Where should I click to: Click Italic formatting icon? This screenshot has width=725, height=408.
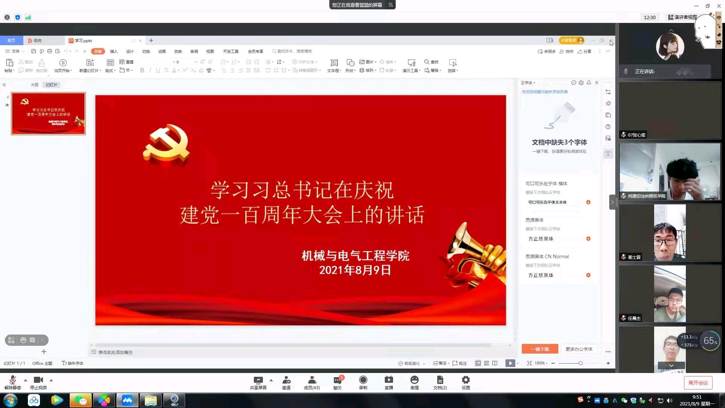(150, 70)
